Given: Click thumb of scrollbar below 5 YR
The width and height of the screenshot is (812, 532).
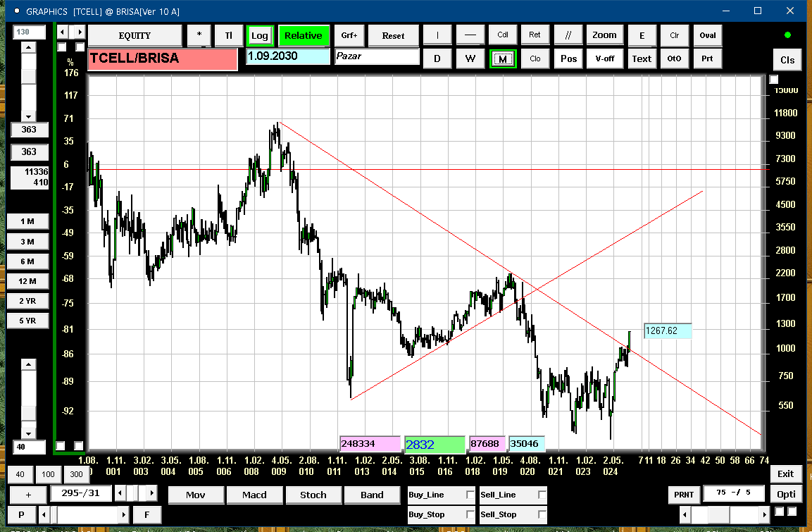Looking at the screenshot, I should tap(28, 413).
